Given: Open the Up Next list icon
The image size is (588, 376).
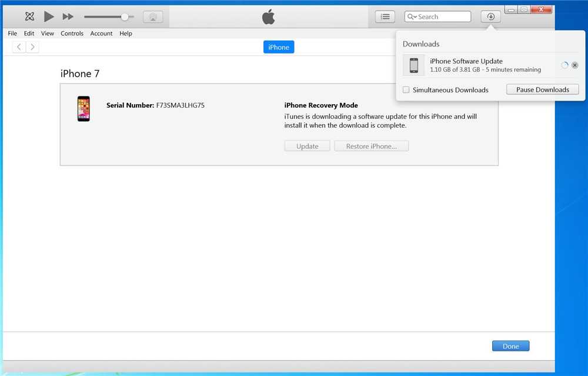Looking at the screenshot, I should click(x=385, y=17).
